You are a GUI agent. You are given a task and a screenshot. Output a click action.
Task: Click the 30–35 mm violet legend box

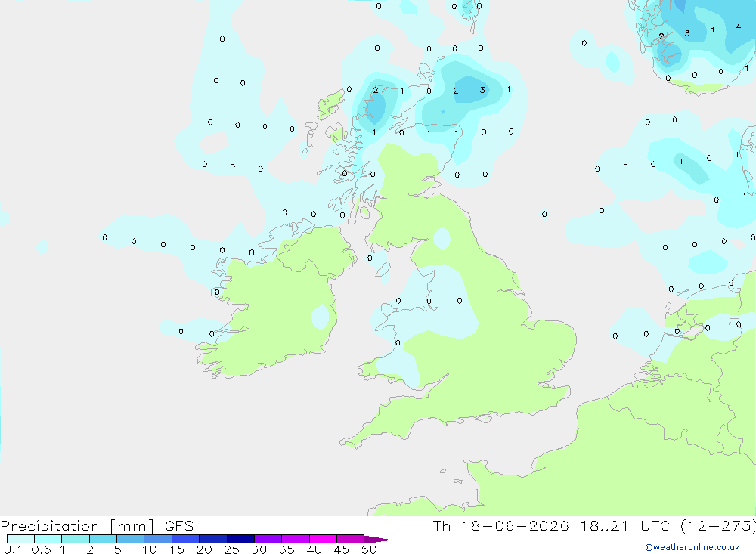pos(268,539)
